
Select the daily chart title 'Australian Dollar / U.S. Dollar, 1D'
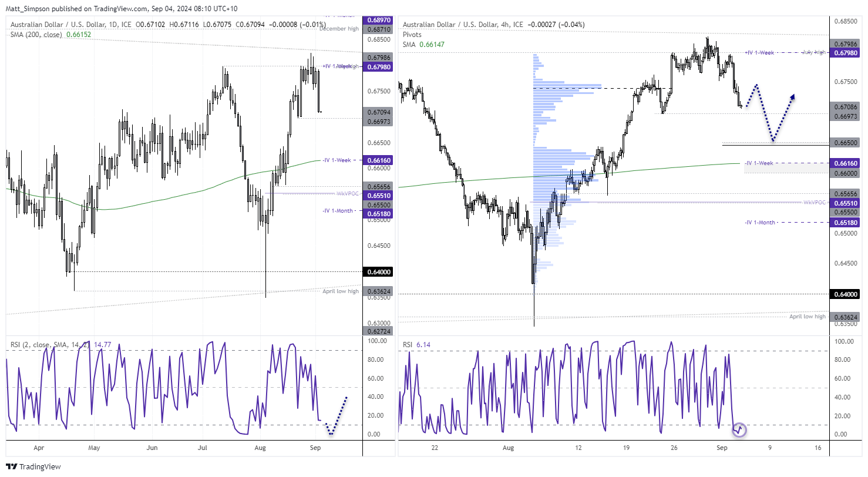[x=63, y=24]
